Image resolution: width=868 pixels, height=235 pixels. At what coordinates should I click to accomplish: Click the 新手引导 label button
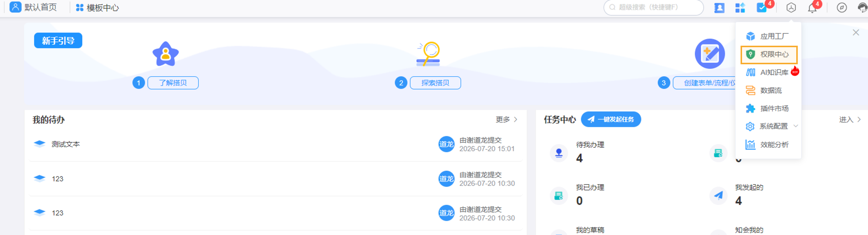(x=58, y=41)
